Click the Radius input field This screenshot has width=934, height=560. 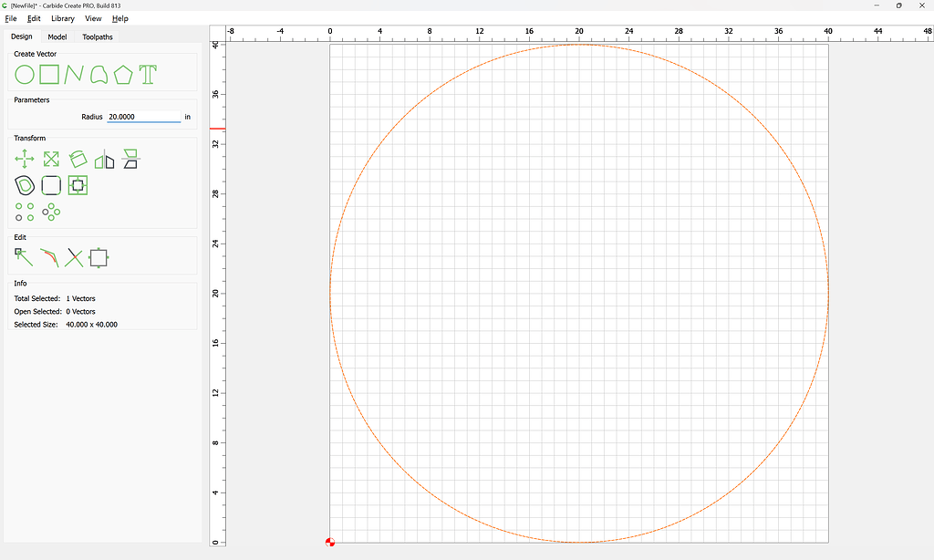tap(144, 117)
